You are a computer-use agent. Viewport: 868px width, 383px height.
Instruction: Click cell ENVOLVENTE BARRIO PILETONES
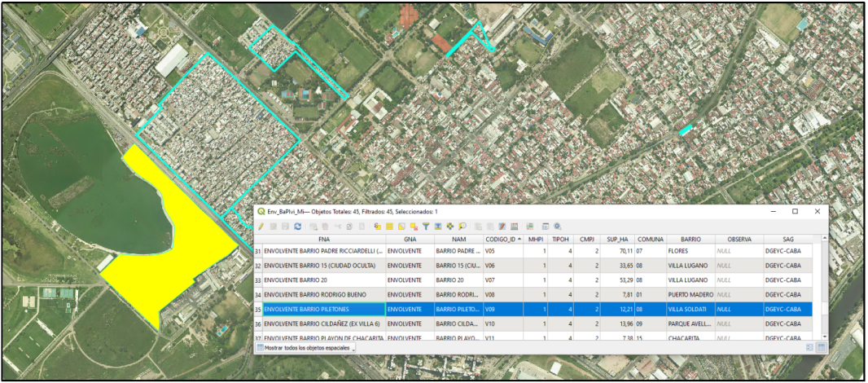click(324, 309)
